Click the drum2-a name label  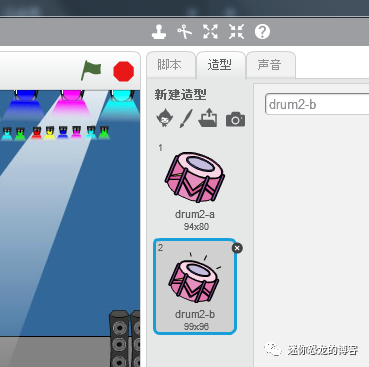[x=195, y=214]
